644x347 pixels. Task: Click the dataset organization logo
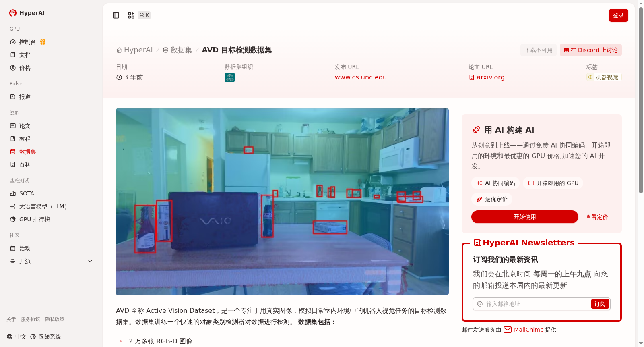point(230,77)
